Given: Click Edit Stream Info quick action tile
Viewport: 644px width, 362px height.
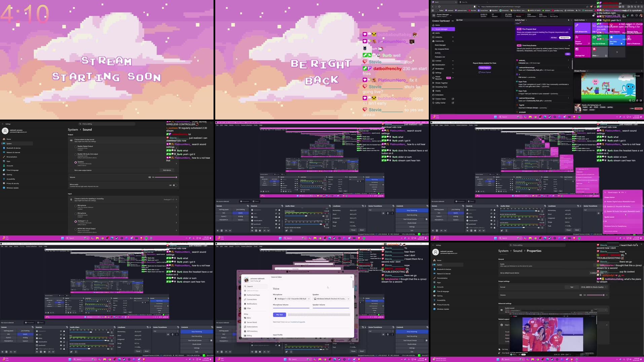Looking at the screenshot, I should [582, 28].
